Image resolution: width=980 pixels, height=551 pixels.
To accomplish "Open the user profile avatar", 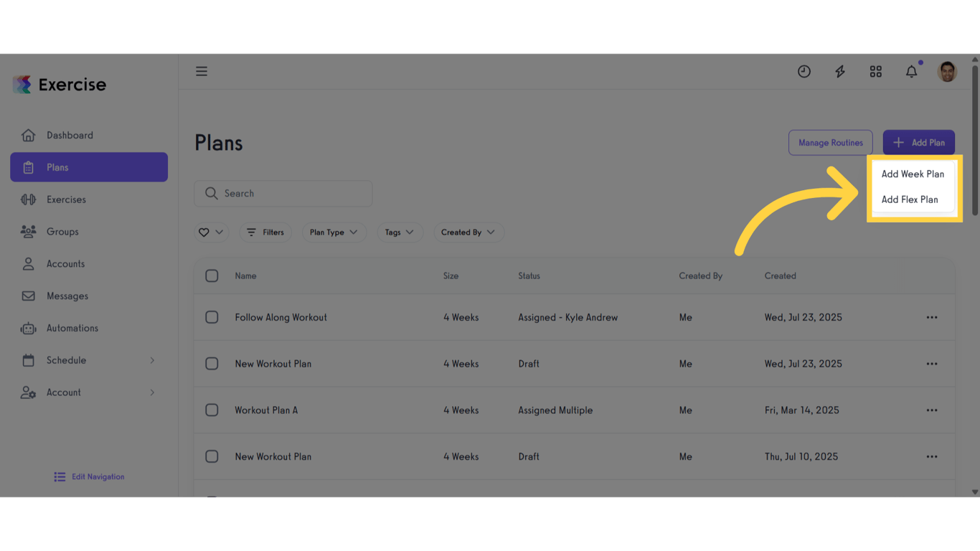I will point(947,71).
